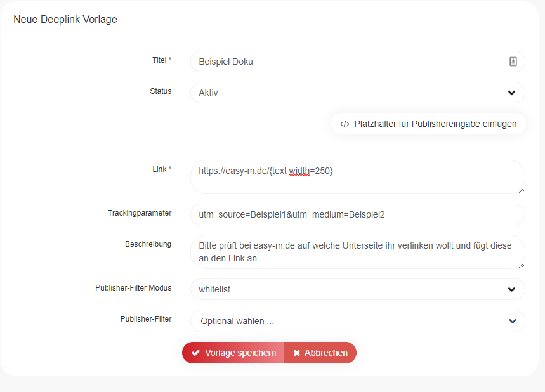Click the resize handle of the Link textarea
The width and height of the screenshot is (545, 392).
pos(521,190)
